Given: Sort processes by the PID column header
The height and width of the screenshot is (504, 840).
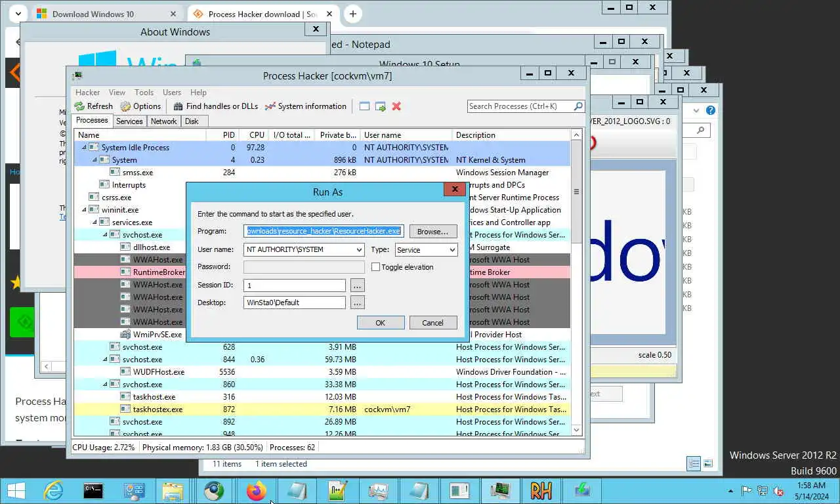Looking at the screenshot, I should point(222,135).
